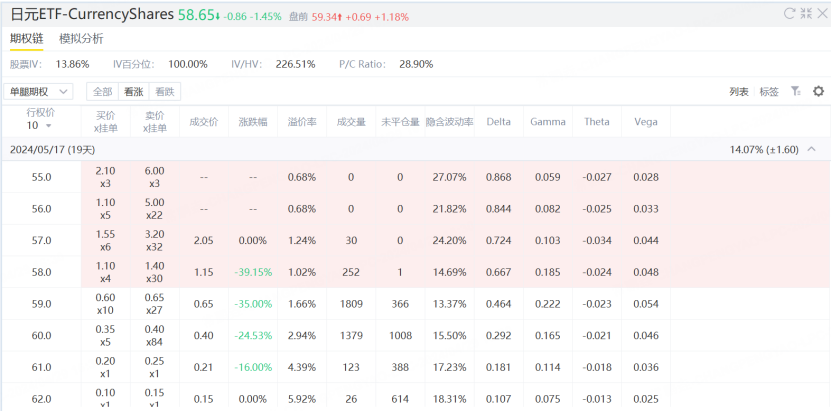Open the 行权价 count dropdown showing 10
Viewport: 831px width, 411px height.
coord(40,126)
